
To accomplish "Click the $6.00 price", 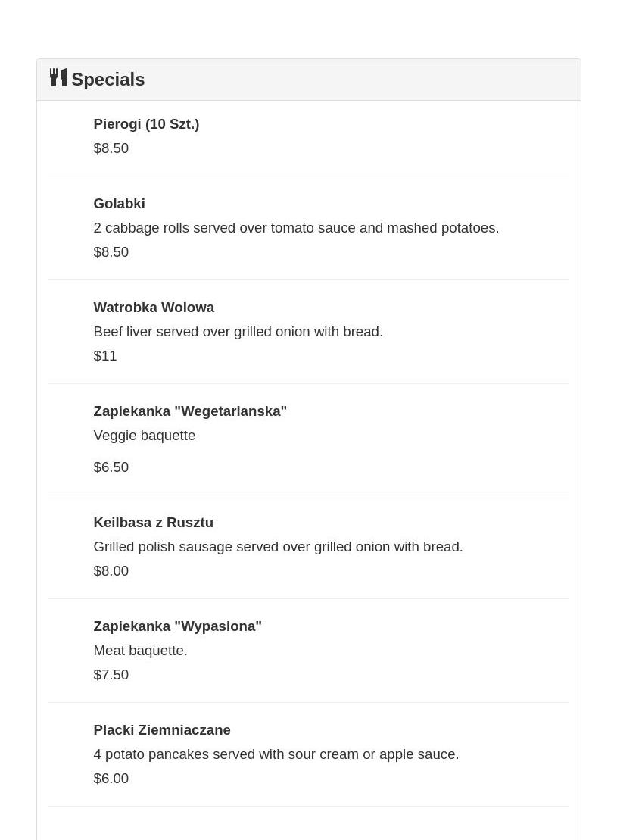I will pyautogui.click(x=111, y=779).
